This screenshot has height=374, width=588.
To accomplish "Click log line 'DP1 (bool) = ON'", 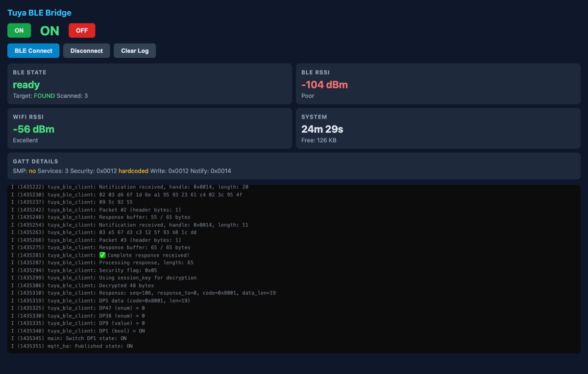I will [x=78, y=331].
